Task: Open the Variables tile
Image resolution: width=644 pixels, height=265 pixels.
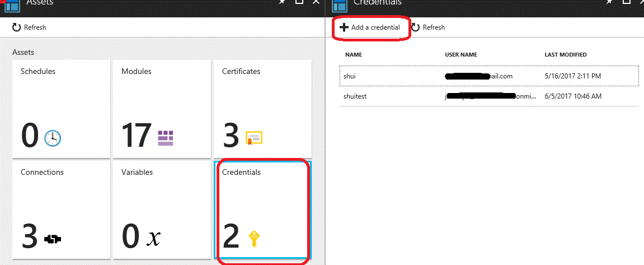Action: tap(162, 210)
